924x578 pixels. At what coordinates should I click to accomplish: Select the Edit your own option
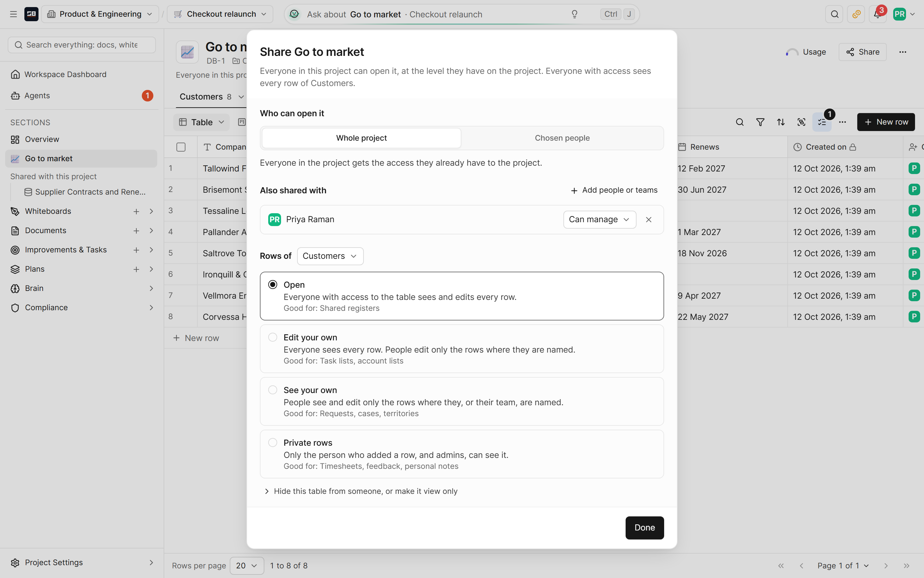tap(462, 349)
